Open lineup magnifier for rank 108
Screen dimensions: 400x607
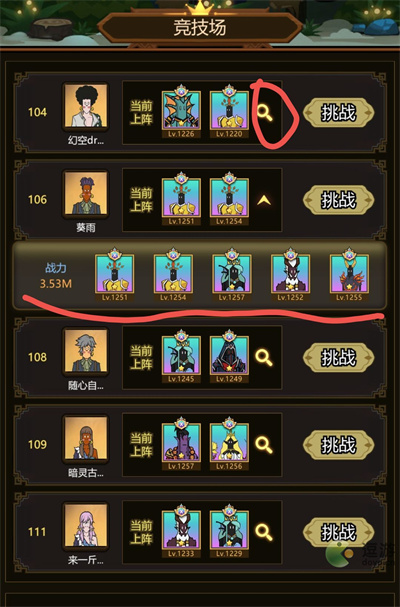coord(264,358)
